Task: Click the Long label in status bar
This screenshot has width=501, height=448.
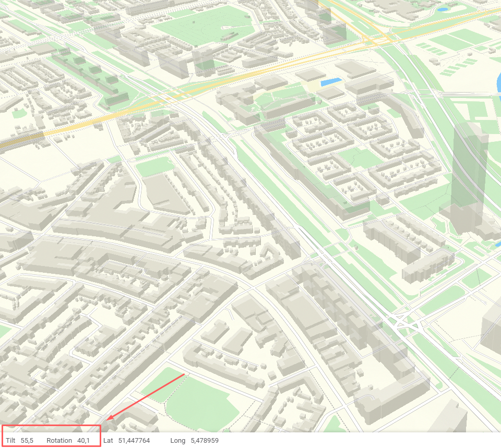Action: tap(177, 441)
